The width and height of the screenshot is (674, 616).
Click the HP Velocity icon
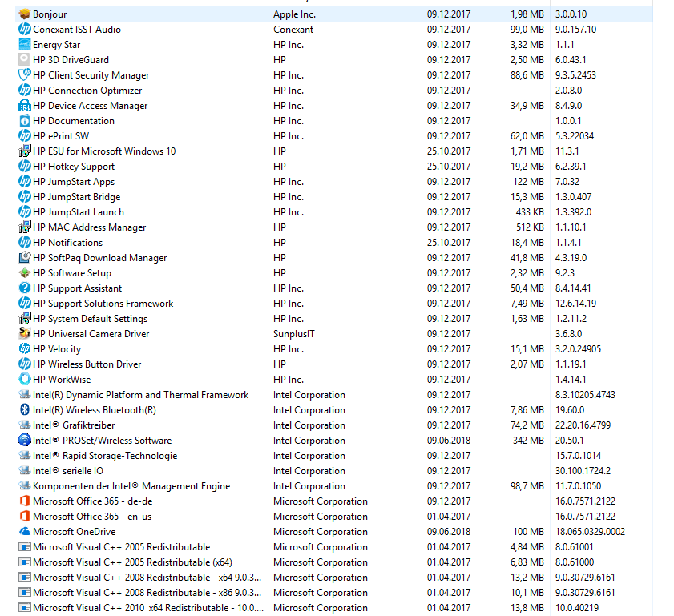[x=25, y=348]
